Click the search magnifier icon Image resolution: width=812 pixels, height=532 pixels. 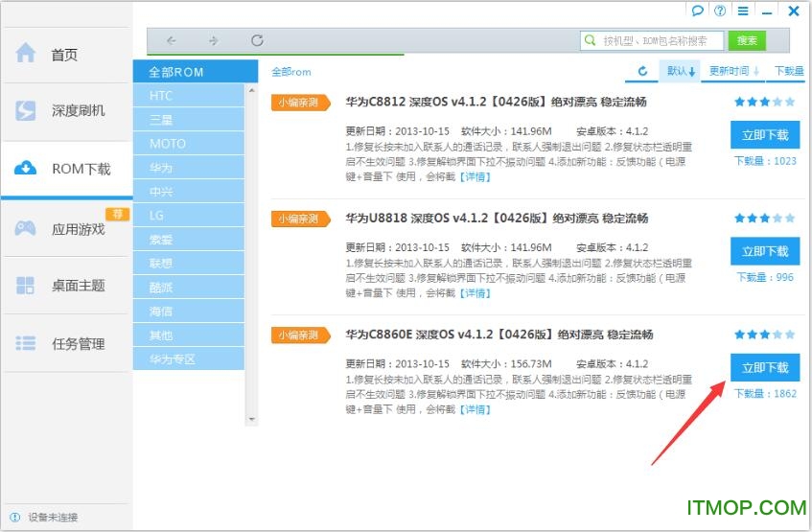tap(590, 40)
